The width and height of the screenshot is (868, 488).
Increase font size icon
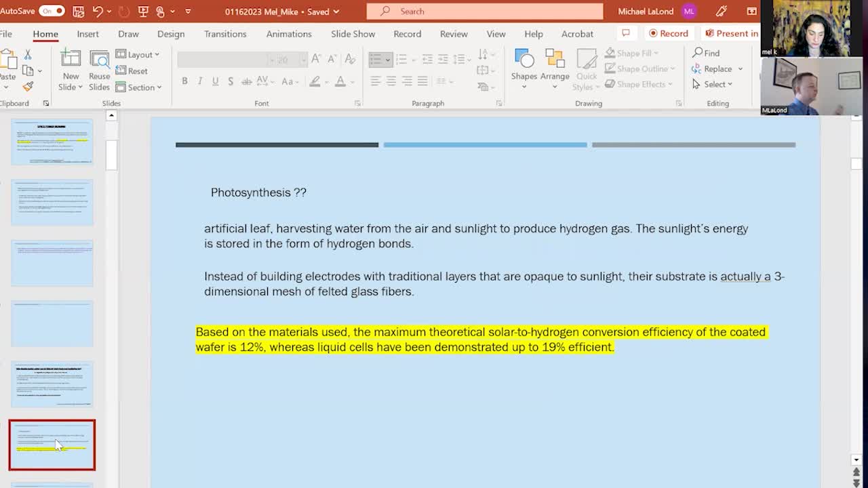[317, 60]
